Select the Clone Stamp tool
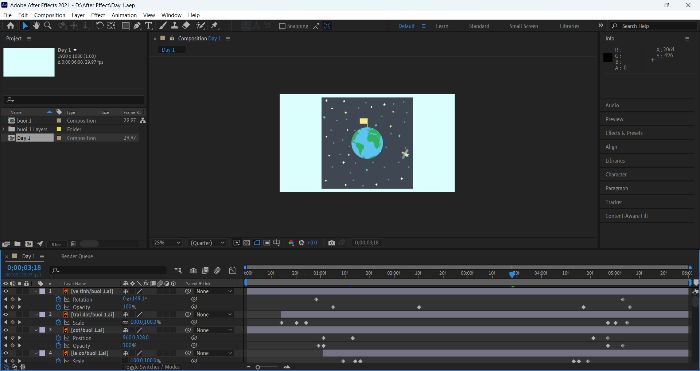The image size is (700, 371). pyautogui.click(x=175, y=26)
